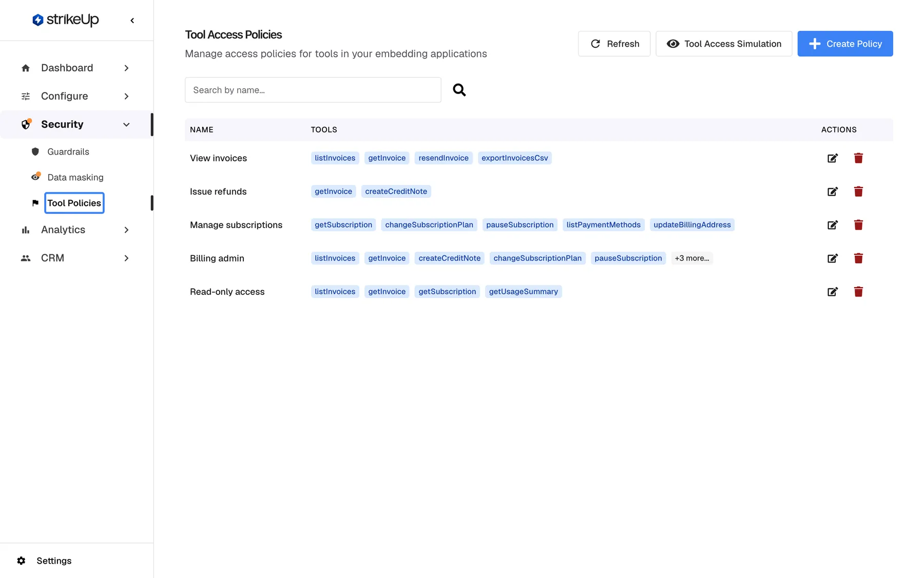The image size is (924, 578).
Task: Edit the Issue refunds policy
Action: point(833,192)
